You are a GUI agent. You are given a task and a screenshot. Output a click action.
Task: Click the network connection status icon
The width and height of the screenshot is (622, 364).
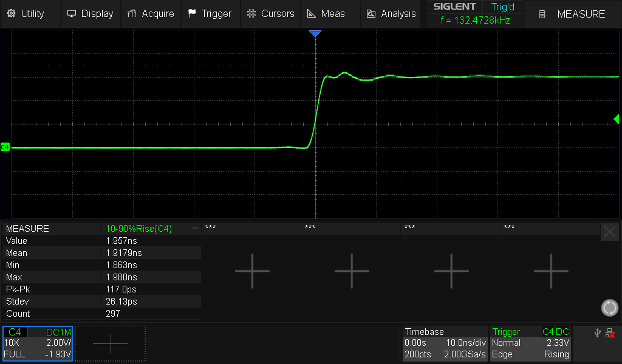(x=610, y=333)
